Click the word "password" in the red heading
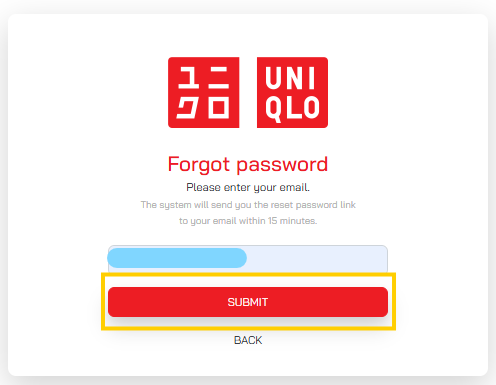The width and height of the screenshot is (496, 385). tap(282, 165)
